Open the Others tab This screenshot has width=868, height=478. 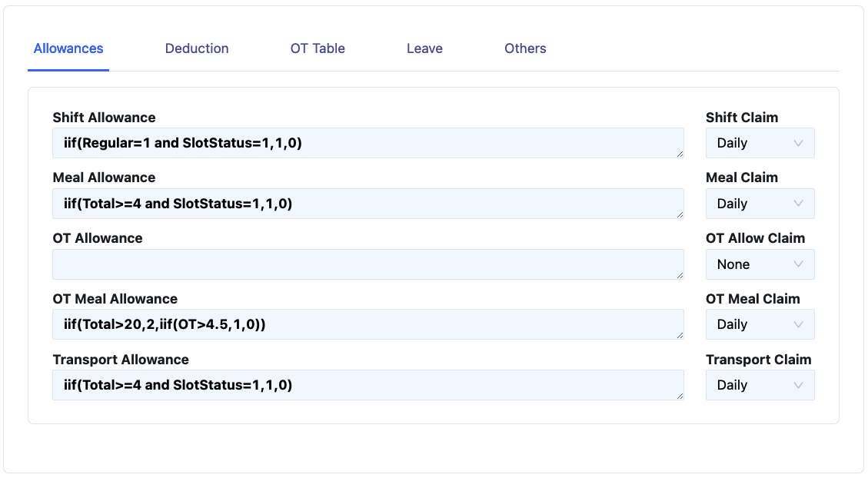[x=525, y=48]
